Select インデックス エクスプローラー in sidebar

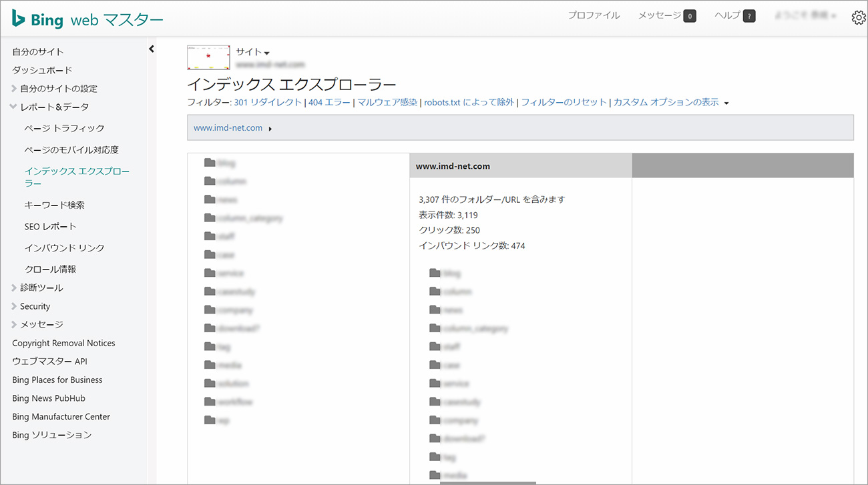tap(77, 177)
